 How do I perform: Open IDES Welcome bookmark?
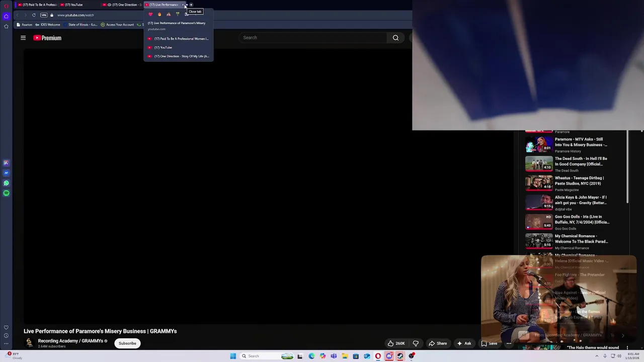[x=48, y=25]
